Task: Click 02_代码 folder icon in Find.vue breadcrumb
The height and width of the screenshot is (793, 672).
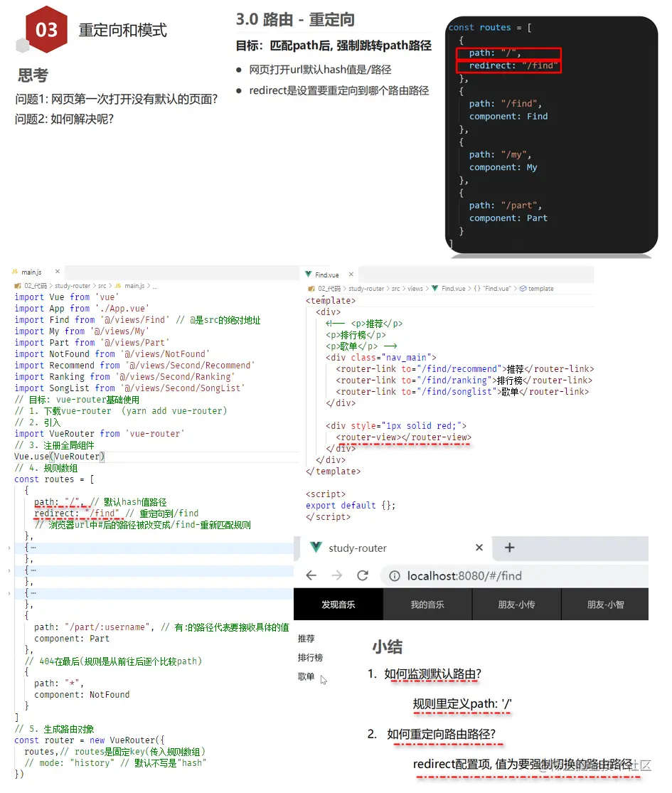Action: coord(311,289)
